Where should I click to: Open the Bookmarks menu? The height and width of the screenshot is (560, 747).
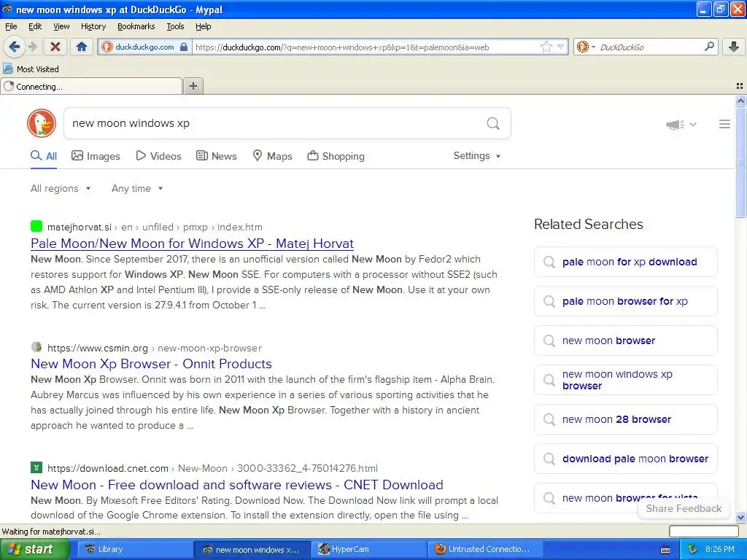point(136,26)
